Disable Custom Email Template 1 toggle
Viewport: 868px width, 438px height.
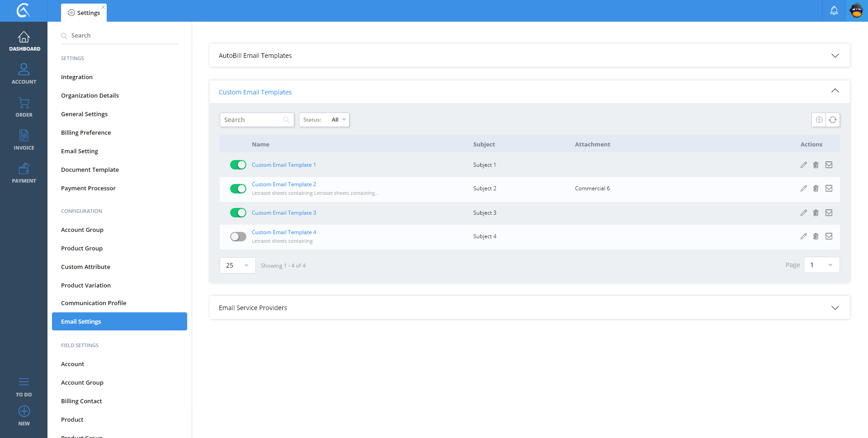[x=238, y=165]
